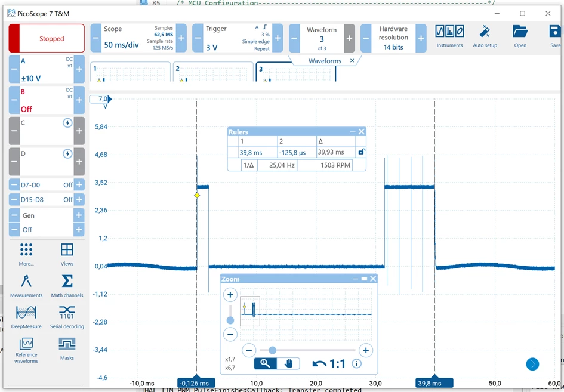Open Math channels panel
The image size is (564, 392).
(67, 286)
